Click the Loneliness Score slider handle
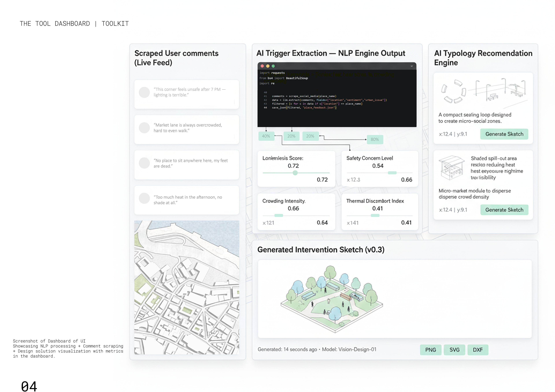The height and width of the screenshot is (392, 555). [x=295, y=173]
